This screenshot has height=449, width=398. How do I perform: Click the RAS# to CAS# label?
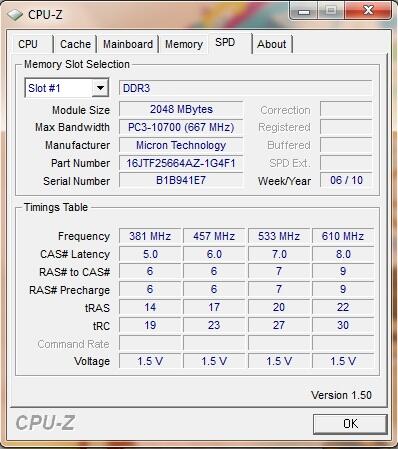coord(74,272)
